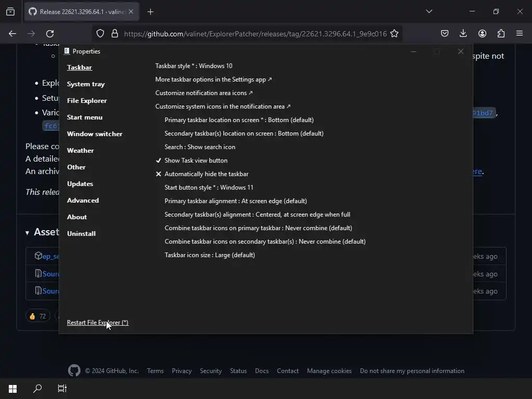Open the About section

(x=77, y=217)
